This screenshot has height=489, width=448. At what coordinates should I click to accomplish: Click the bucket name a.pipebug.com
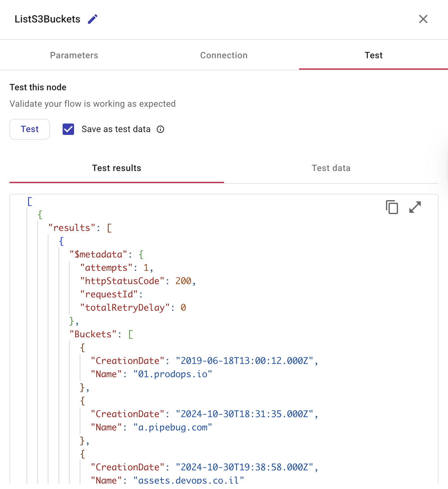(173, 427)
